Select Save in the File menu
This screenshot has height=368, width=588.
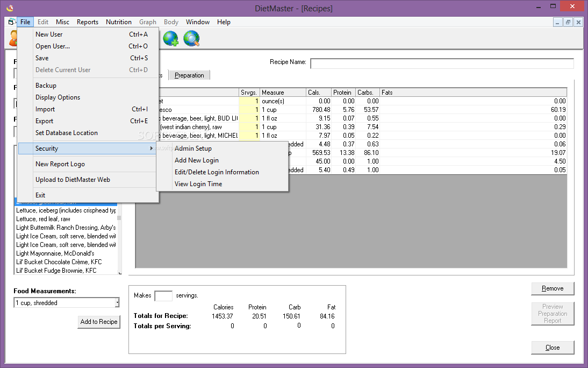click(89, 58)
